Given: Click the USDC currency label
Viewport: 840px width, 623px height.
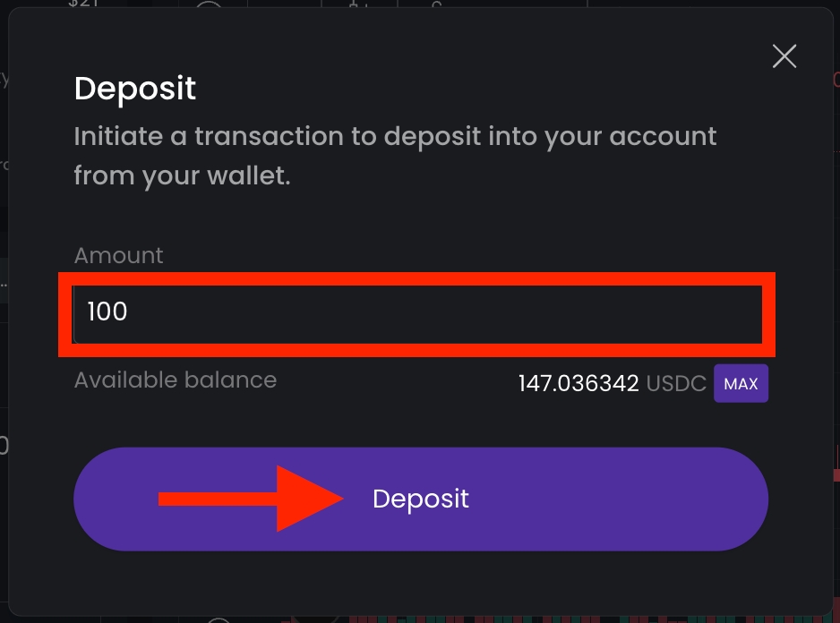Looking at the screenshot, I should coord(677,384).
